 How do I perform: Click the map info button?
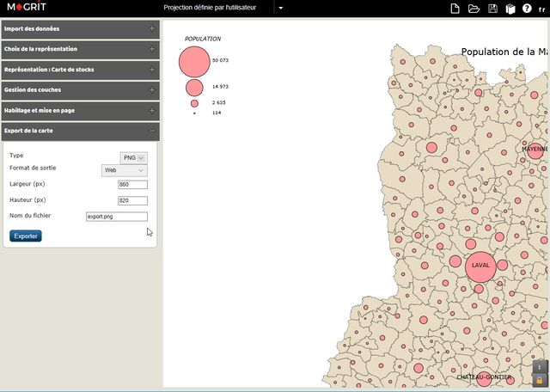539,367
